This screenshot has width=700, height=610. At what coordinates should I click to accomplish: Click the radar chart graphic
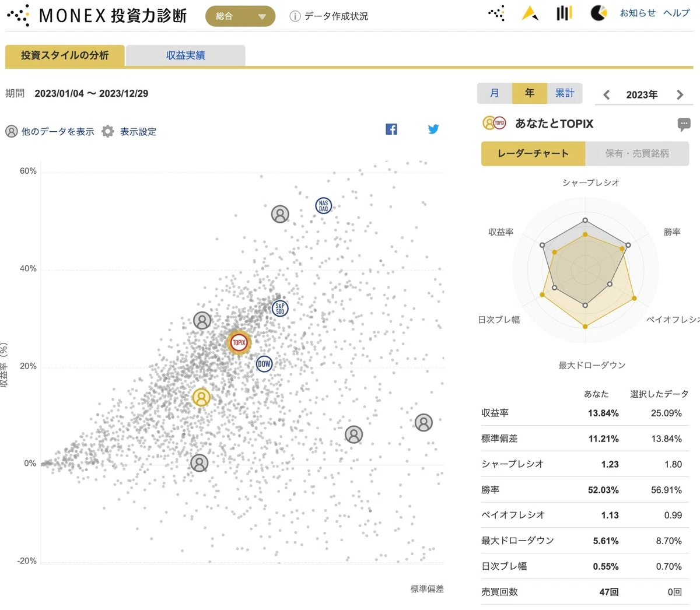tap(585, 270)
